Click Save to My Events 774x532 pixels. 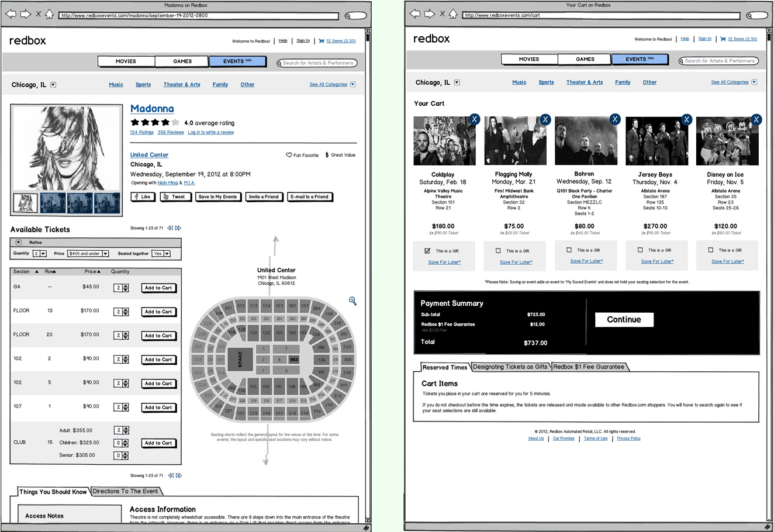pos(217,197)
